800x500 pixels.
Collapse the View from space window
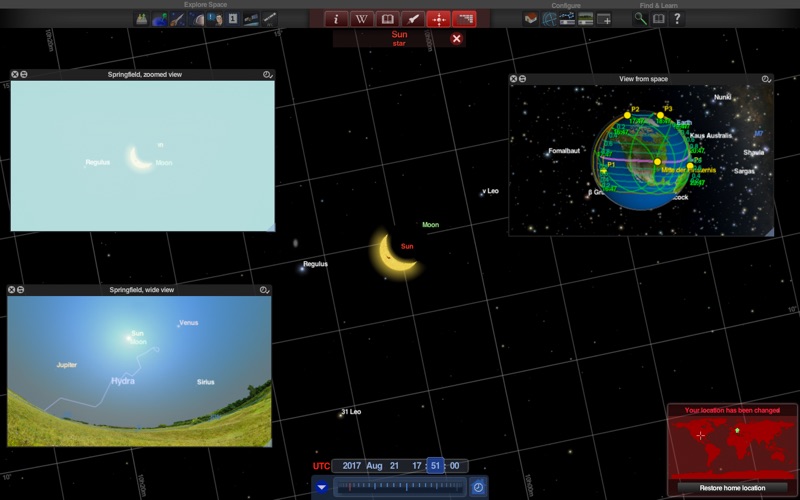click(x=522, y=79)
